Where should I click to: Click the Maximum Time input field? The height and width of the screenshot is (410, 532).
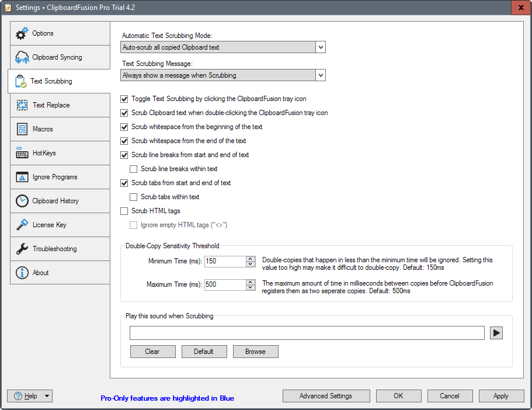(225, 285)
